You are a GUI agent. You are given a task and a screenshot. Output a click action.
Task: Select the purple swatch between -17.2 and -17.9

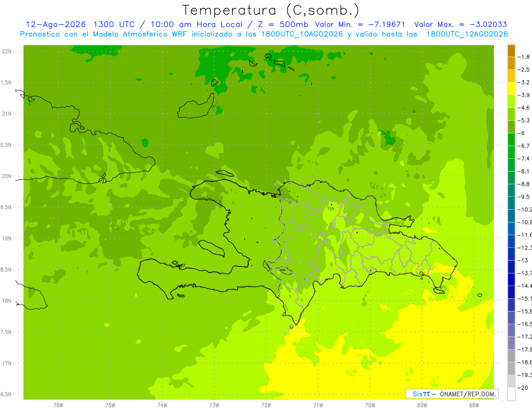[511, 343]
